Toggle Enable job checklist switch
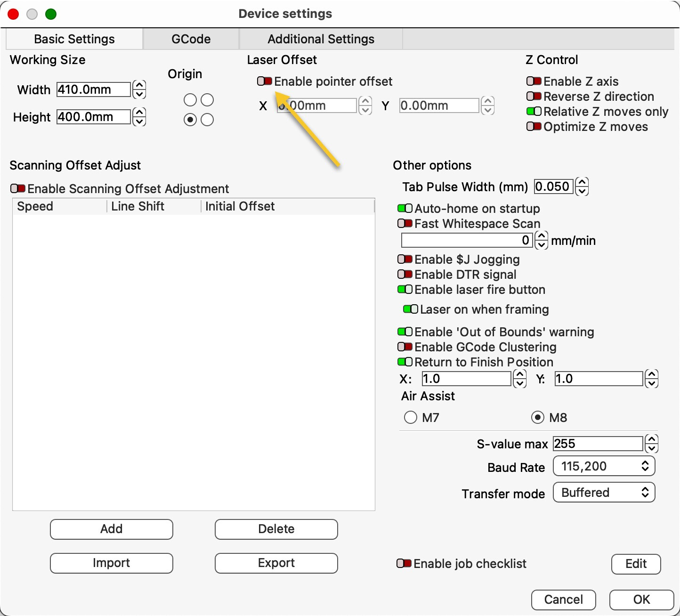The image size is (680, 616). 404,564
